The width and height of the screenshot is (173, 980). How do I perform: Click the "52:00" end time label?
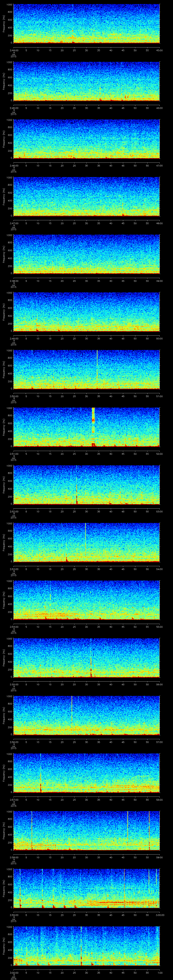click(160, 454)
